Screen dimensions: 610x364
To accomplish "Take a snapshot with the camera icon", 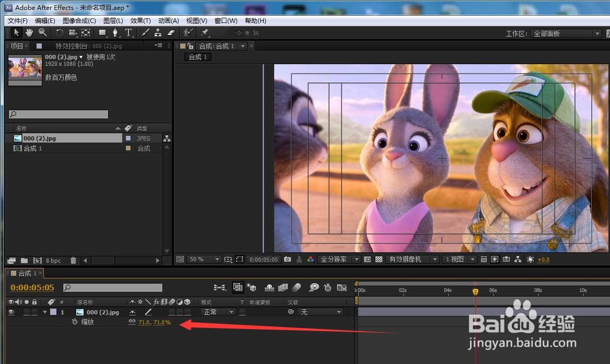I will [287, 260].
